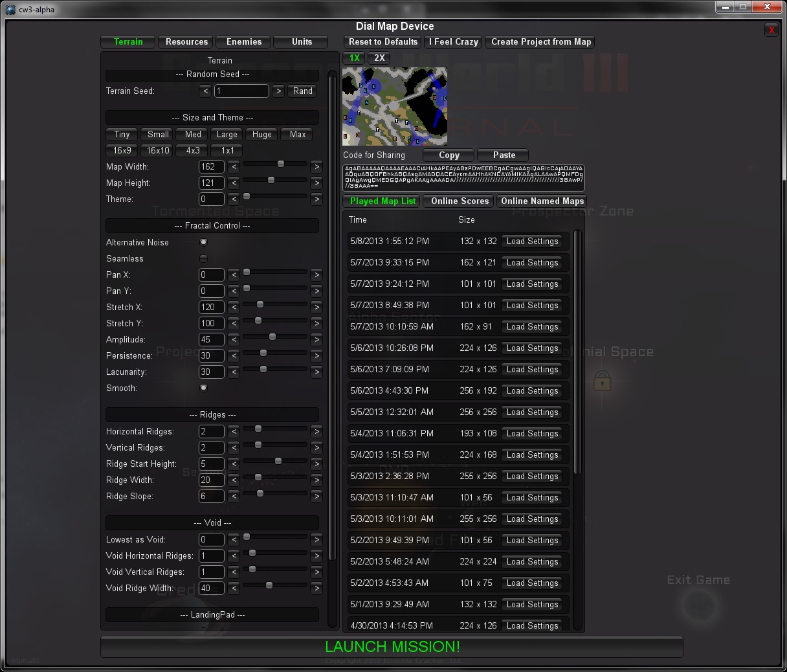
Task: Click the I Feel Crazy button
Action: click(x=453, y=42)
